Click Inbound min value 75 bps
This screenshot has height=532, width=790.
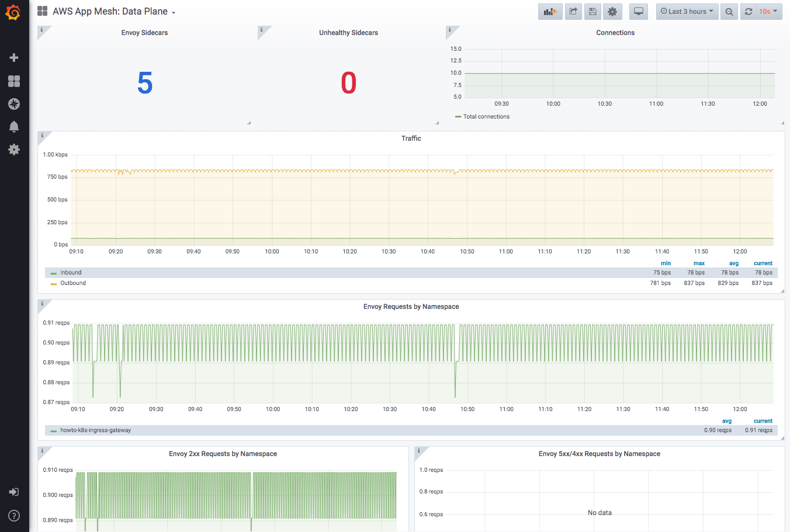[662, 273]
